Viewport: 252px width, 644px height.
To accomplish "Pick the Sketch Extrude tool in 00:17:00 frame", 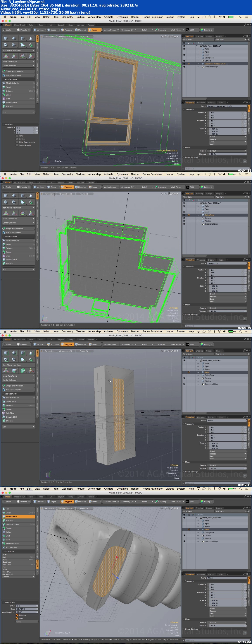I will coord(19,524).
